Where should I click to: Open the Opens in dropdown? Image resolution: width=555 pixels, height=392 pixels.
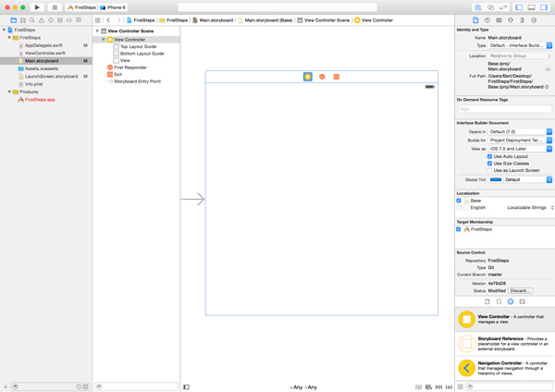[x=520, y=131]
